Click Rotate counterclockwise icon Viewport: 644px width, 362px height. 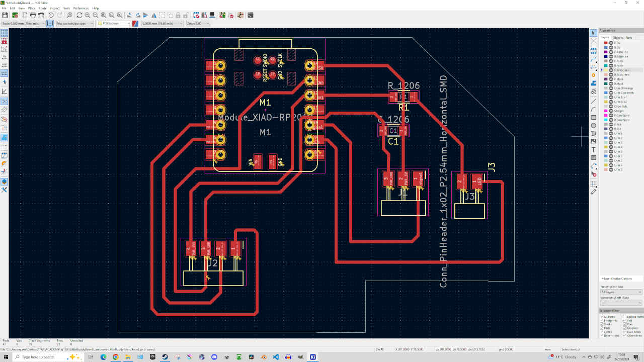click(129, 16)
